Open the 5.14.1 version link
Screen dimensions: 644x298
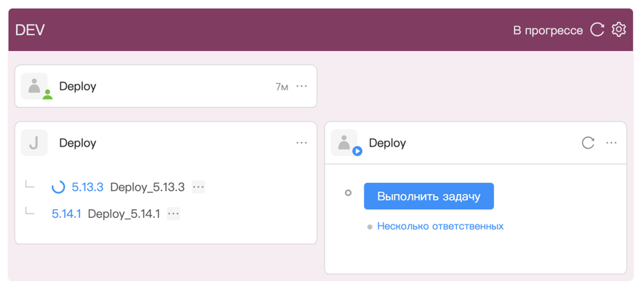66,214
